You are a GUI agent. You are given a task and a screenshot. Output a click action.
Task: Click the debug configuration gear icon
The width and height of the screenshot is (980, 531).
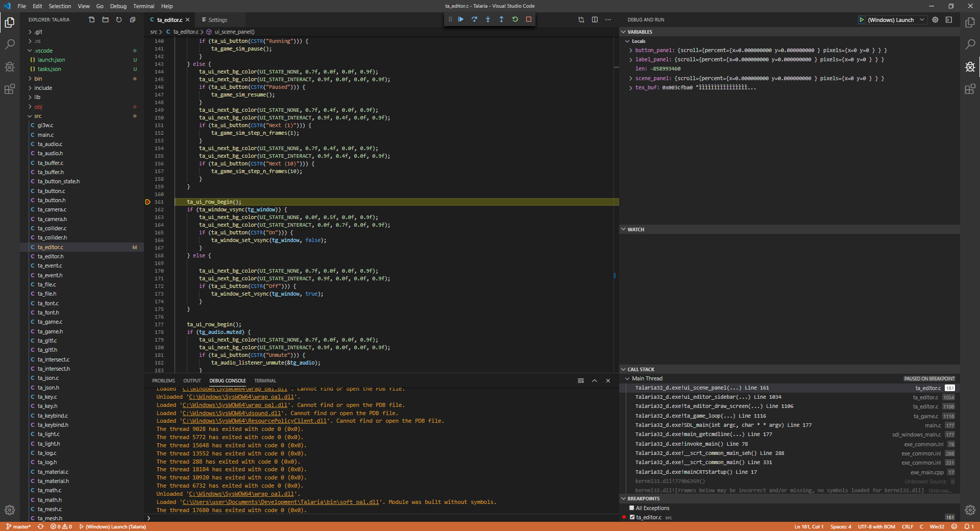(x=936, y=19)
